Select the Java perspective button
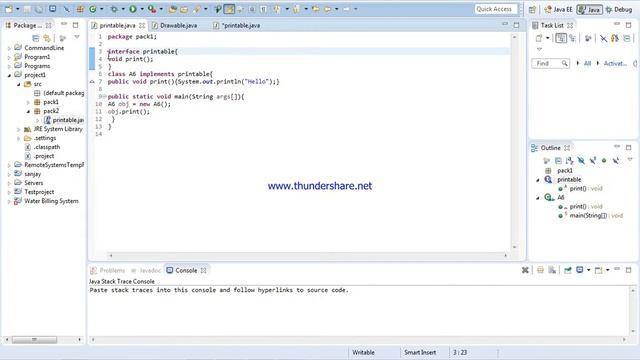Screen dimensions: 640x360 [589, 9]
